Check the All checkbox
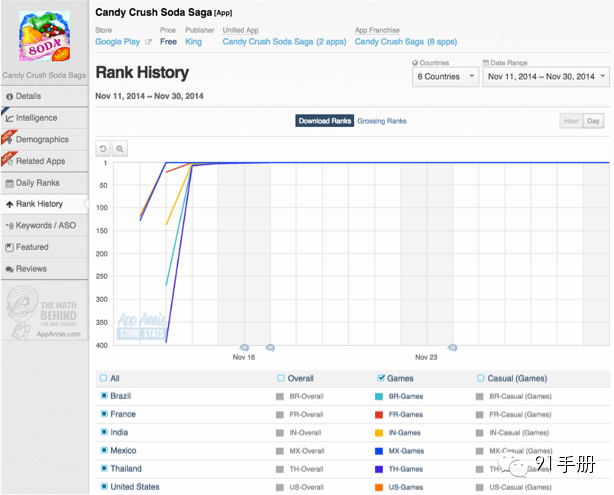 click(x=103, y=378)
